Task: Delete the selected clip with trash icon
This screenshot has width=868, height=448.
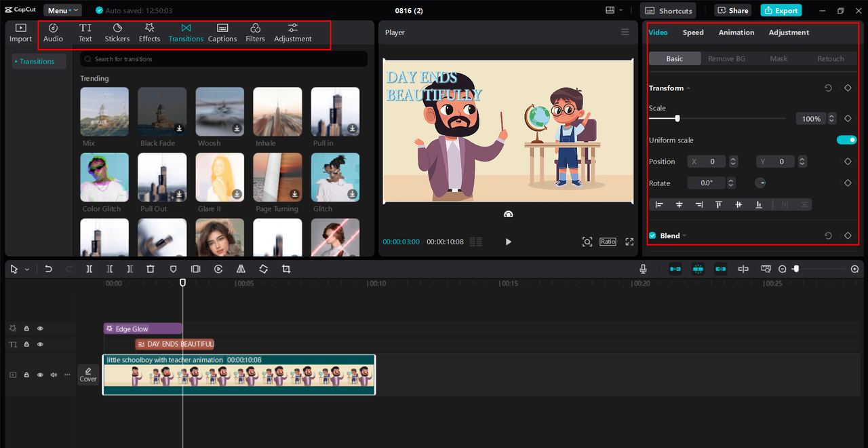Action: 151,269
